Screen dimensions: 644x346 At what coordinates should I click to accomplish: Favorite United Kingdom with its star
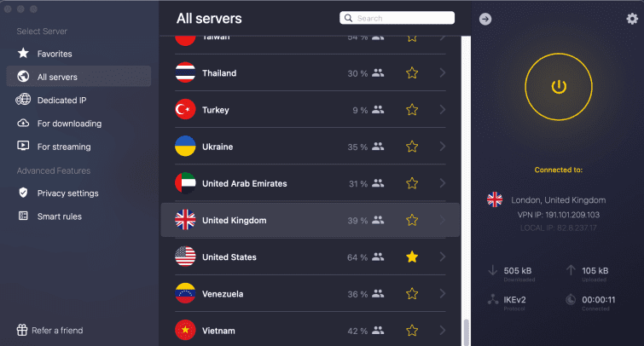pyautogui.click(x=412, y=220)
